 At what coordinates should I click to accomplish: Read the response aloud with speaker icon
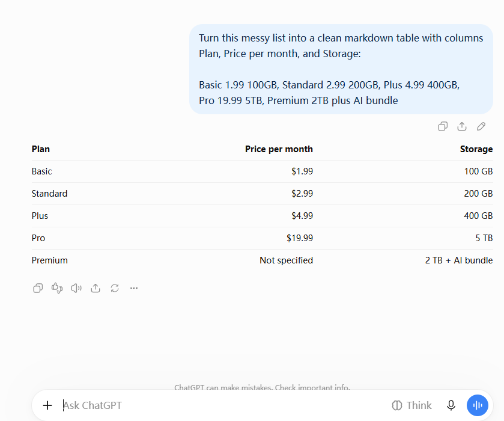76,287
